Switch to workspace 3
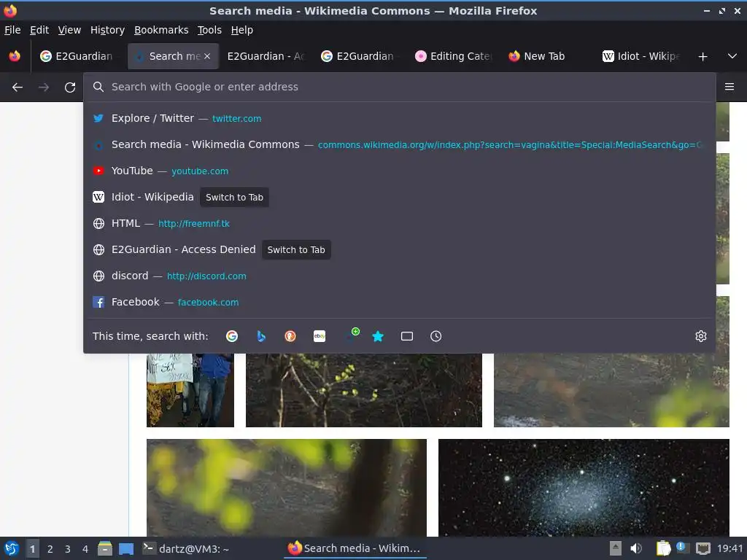The height and width of the screenshot is (560, 747). tap(68, 549)
